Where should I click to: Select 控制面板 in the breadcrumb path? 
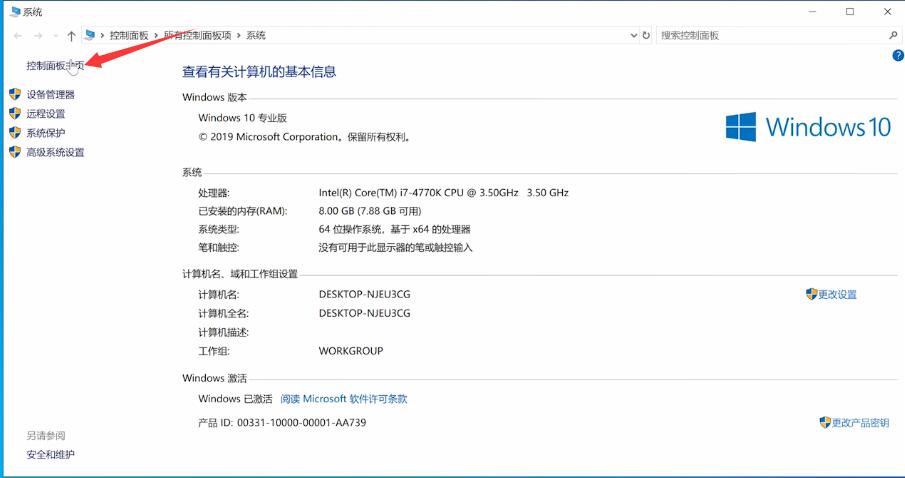click(129, 35)
